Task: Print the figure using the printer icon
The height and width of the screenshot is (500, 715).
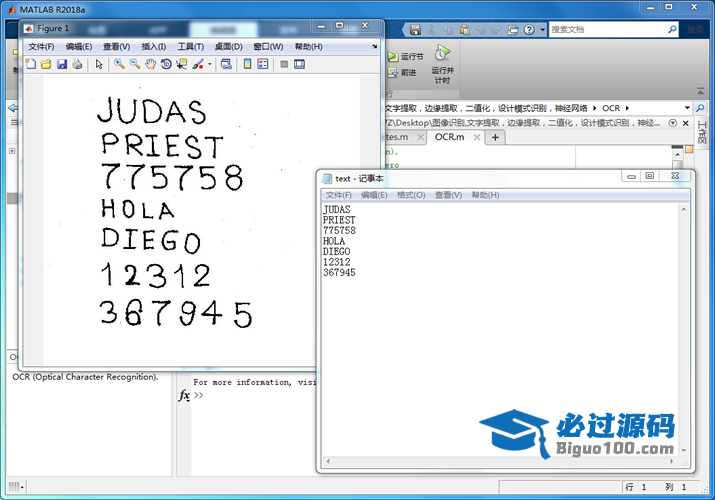Action: (77, 64)
